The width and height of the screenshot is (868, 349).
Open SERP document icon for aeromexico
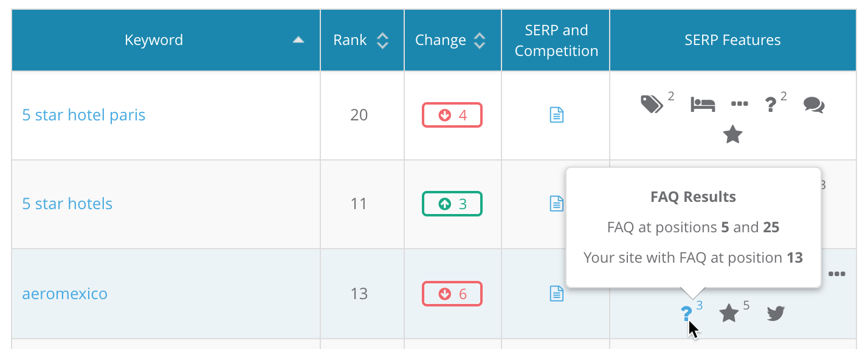[x=556, y=294]
